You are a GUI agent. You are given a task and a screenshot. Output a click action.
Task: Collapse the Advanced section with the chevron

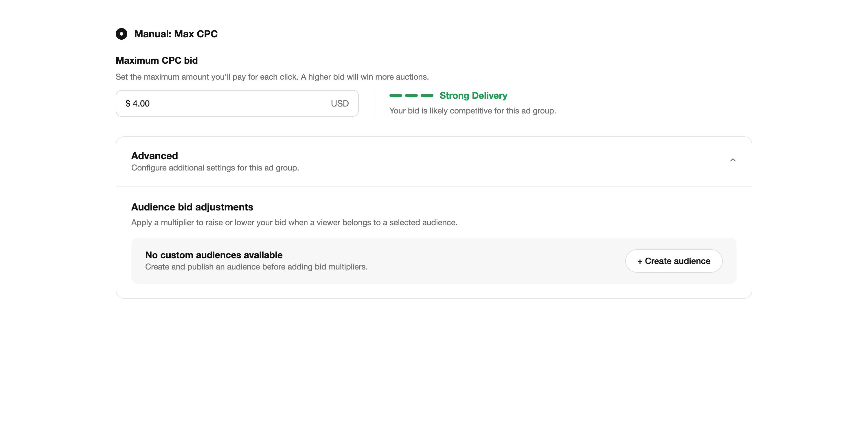tap(733, 160)
